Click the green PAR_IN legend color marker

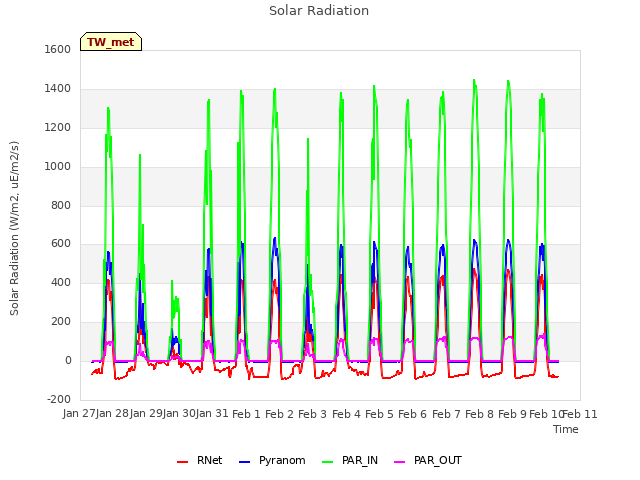(328, 462)
